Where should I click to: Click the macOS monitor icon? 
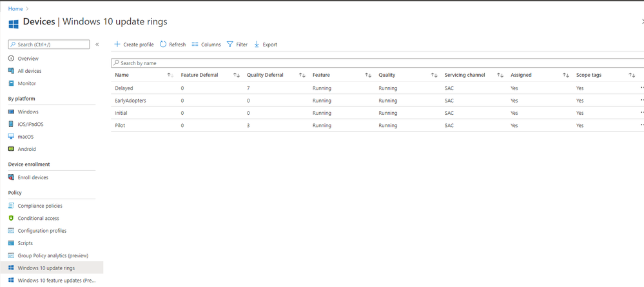(12, 137)
